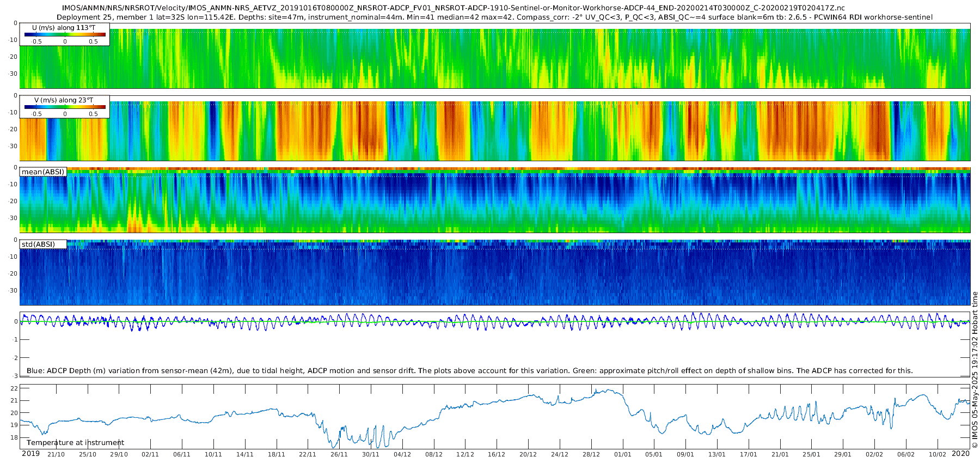
Task: Click the '05/01' date tick label
Action: point(654,455)
